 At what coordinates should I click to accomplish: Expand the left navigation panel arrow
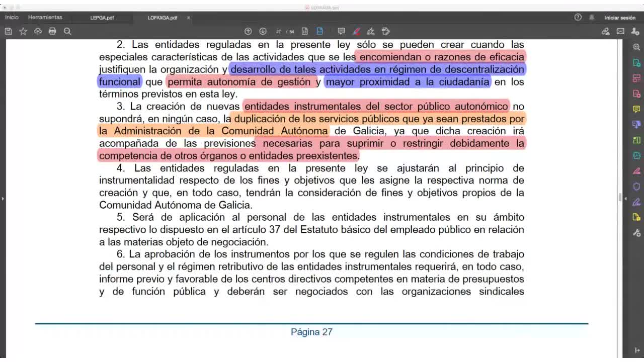click(3, 199)
